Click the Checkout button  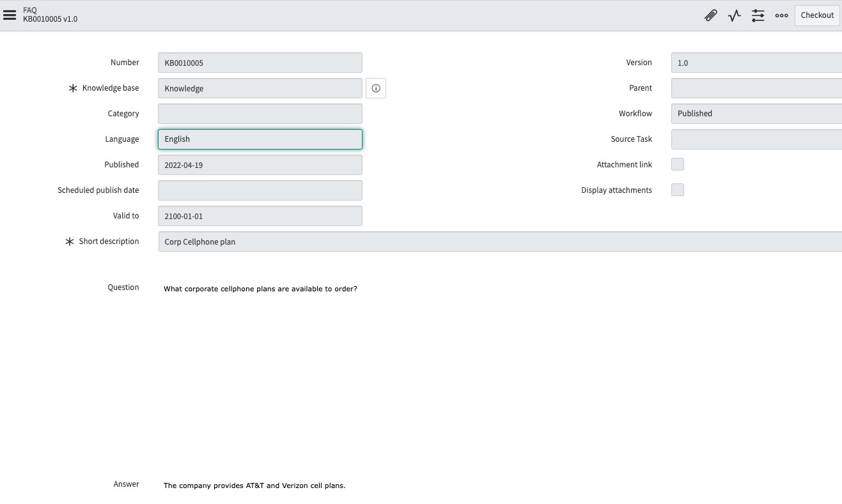pos(817,15)
